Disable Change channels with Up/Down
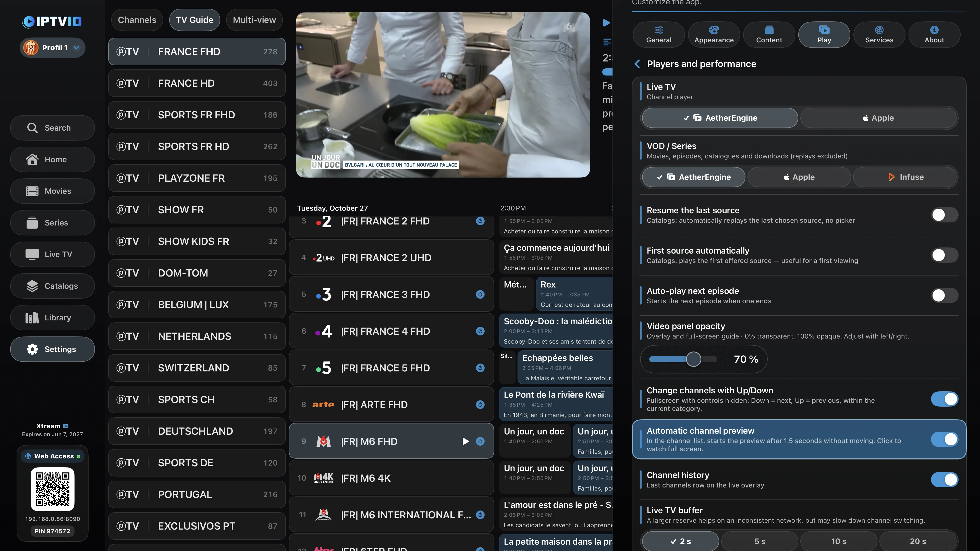The image size is (980, 551). click(944, 399)
